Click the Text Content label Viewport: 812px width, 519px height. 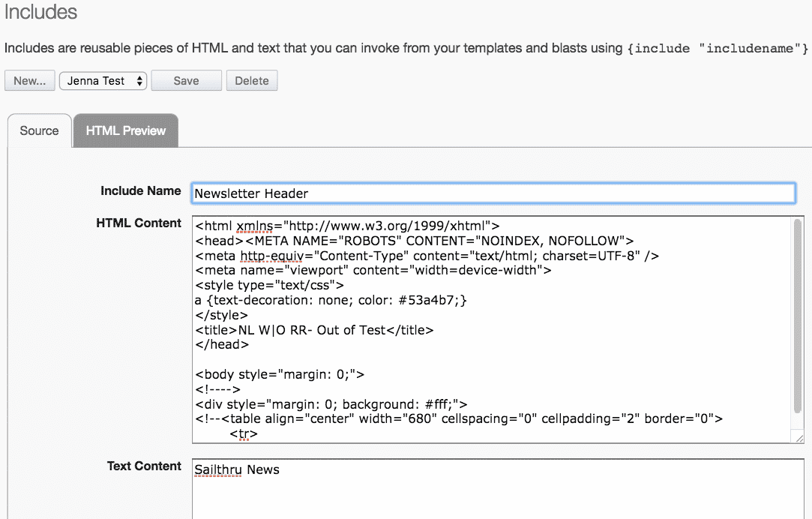coord(144,466)
